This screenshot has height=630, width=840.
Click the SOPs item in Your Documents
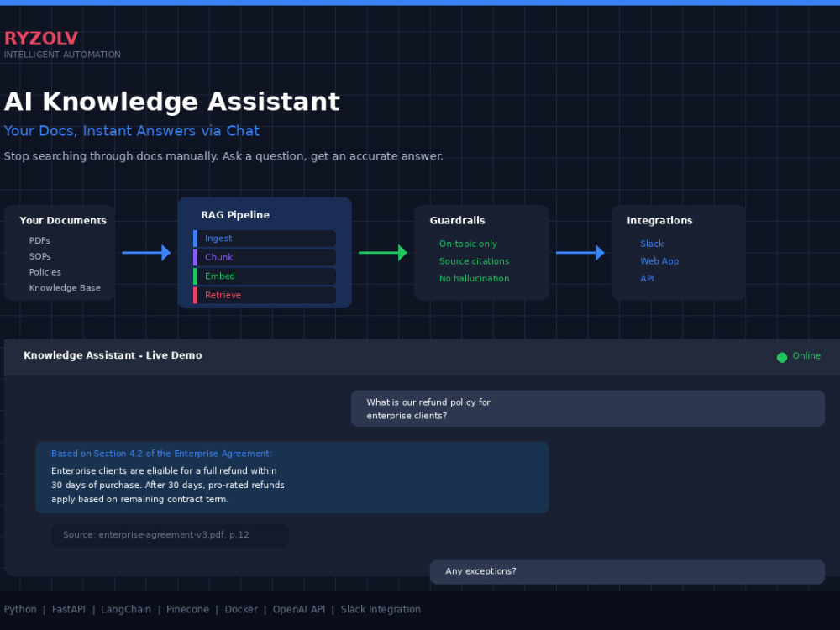point(39,256)
